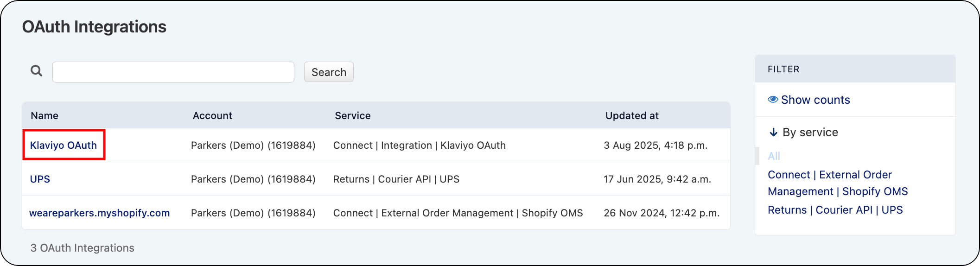Viewport: 980px width, 266px height.
Task: Open the UPS integration link
Action: [x=40, y=179]
